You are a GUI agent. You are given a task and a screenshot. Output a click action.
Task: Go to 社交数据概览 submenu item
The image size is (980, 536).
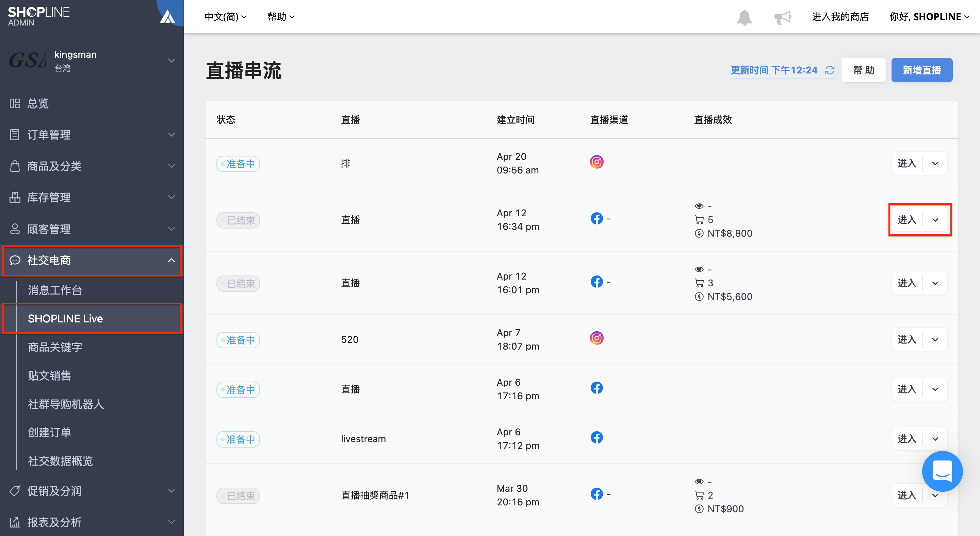61,461
